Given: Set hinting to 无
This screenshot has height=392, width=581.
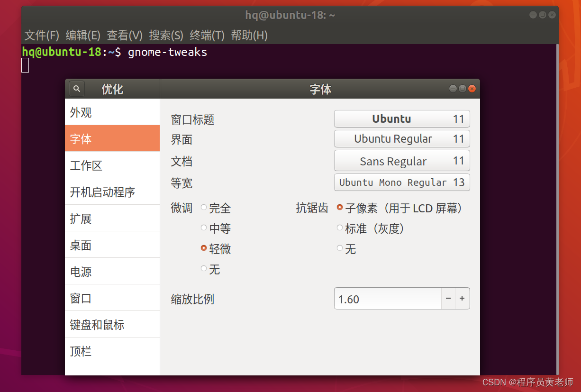Looking at the screenshot, I should [210, 270].
